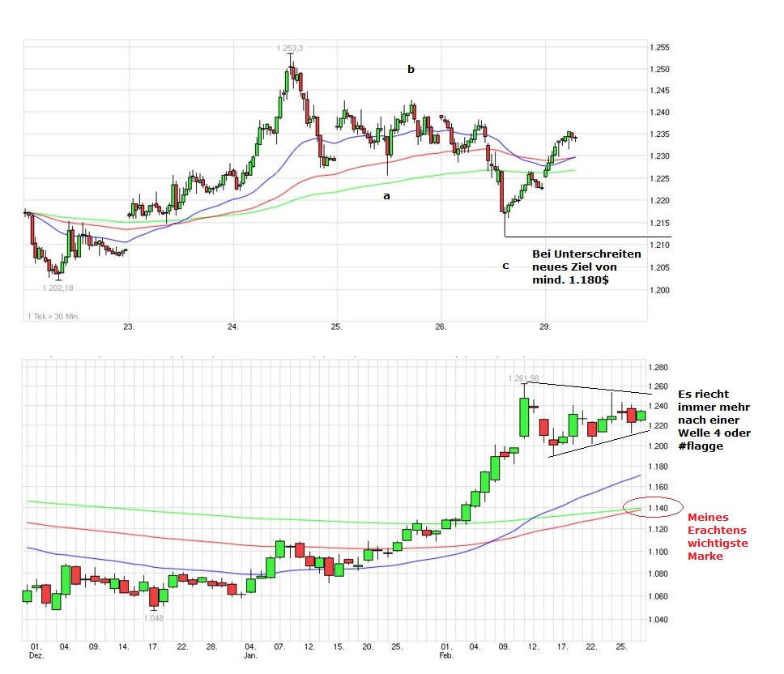Click the 1.255 price axis label
This screenshot has width=784, height=674.
pos(660,48)
